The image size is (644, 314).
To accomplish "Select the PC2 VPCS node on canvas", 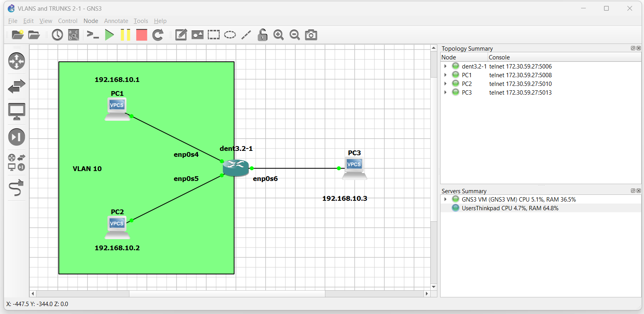I will pos(117,228).
